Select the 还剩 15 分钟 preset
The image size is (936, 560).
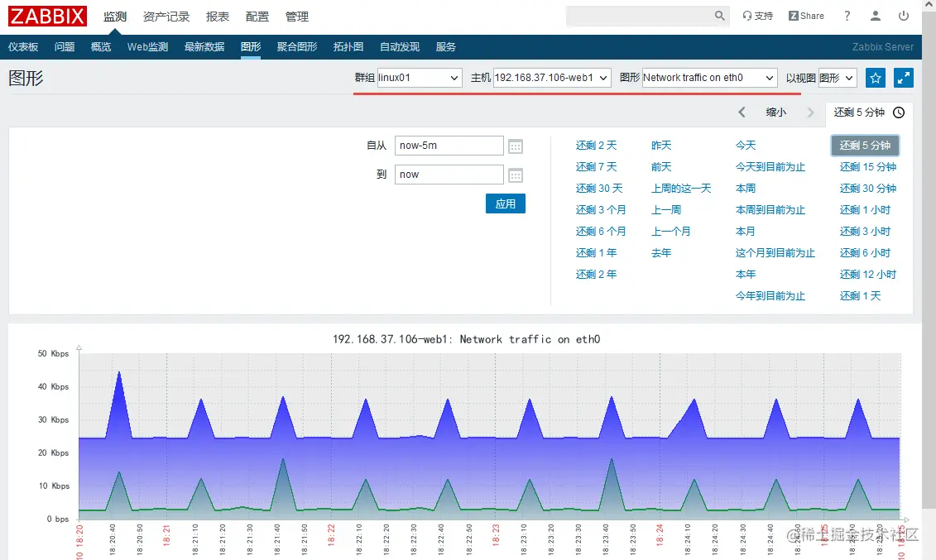tap(867, 167)
